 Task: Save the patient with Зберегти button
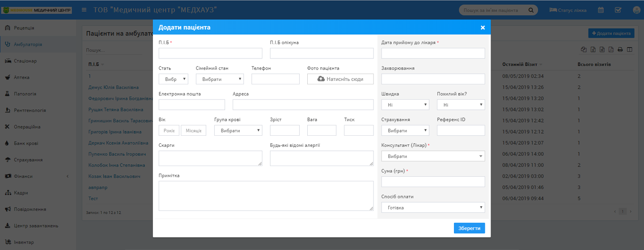(469, 228)
